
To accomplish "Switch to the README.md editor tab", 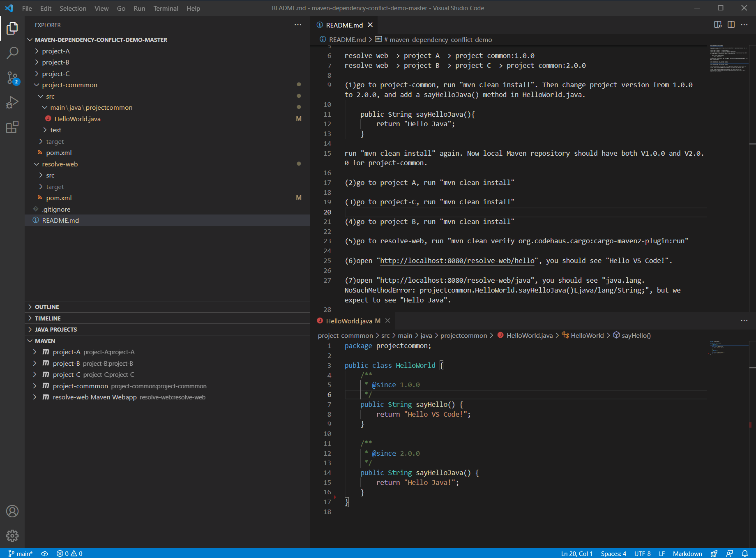I will pyautogui.click(x=344, y=25).
